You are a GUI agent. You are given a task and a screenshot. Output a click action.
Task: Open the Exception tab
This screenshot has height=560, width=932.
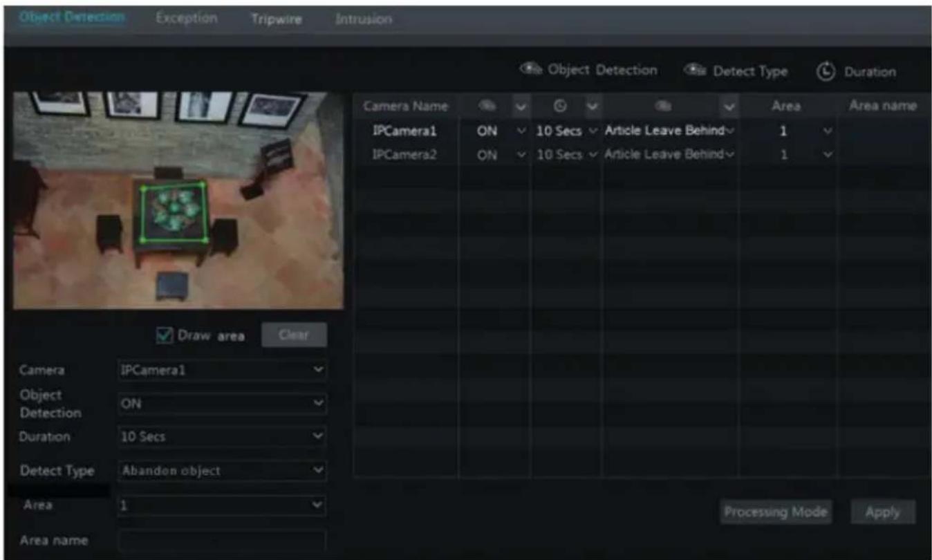pyautogui.click(x=186, y=17)
